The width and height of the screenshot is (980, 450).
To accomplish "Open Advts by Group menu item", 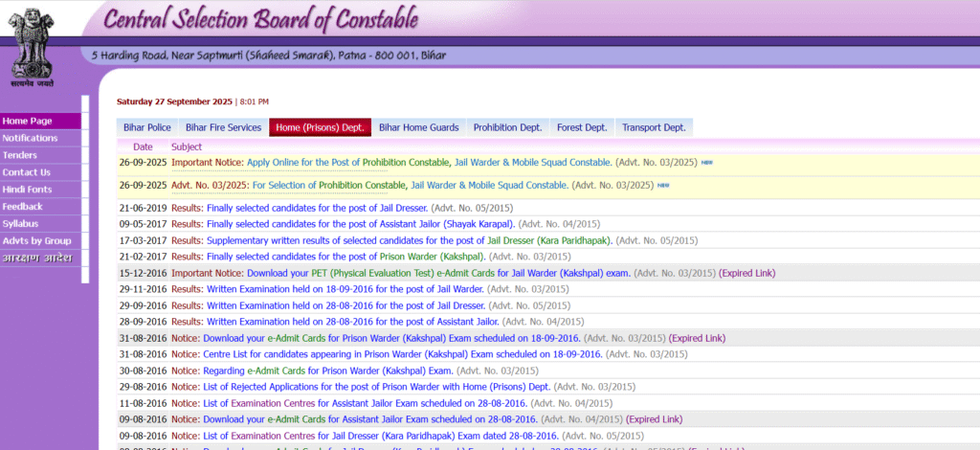I will tap(37, 240).
